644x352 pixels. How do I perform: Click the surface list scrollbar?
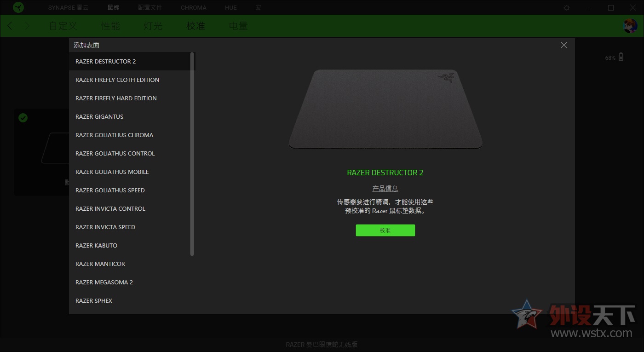point(192,154)
